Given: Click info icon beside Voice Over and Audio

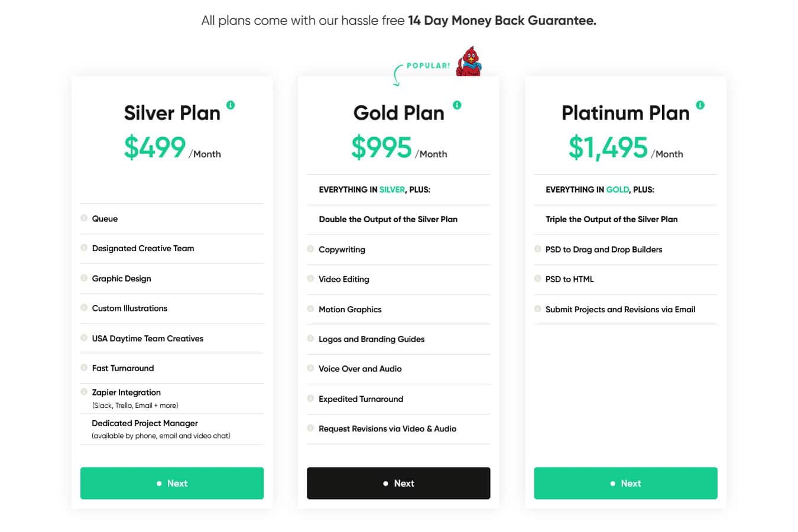Looking at the screenshot, I should [310, 368].
